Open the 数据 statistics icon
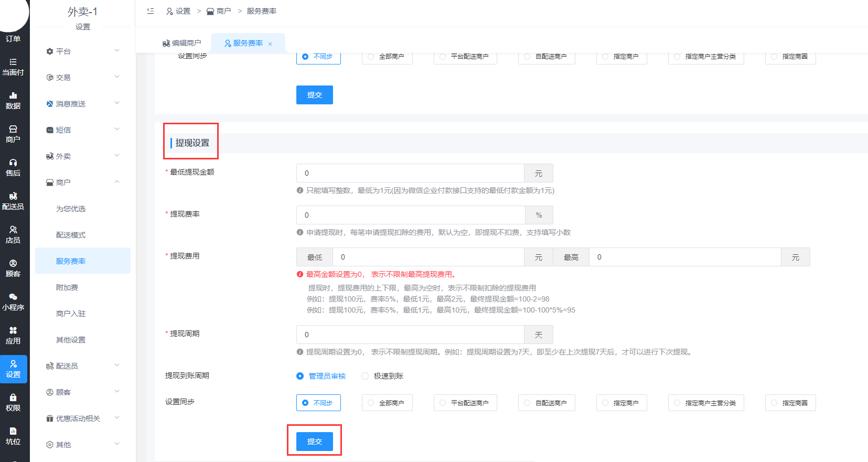The width and height of the screenshot is (868, 462). click(x=13, y=101)
